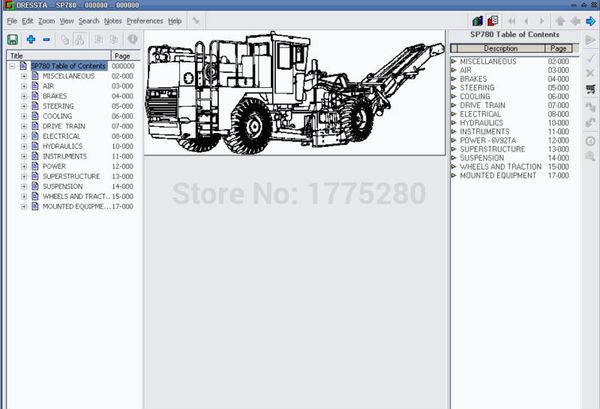Open the File menu
This screenshot has width=600, height=409.
point(12,21)
